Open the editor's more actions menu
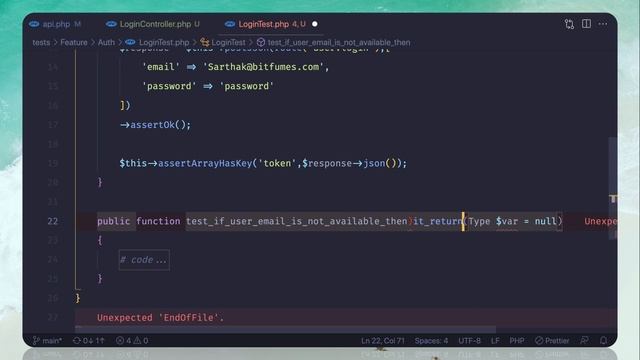640x360 pixels. coord(603,24)
